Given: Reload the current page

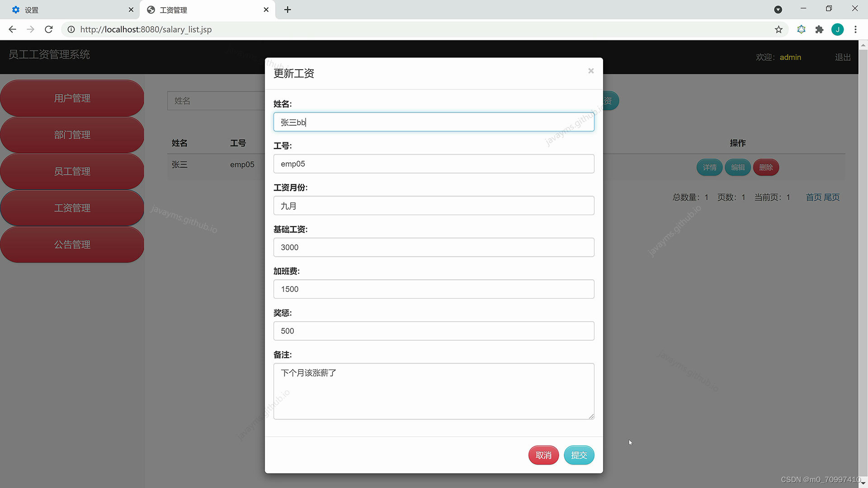Looking at the screenshot, I should [49, 29].
